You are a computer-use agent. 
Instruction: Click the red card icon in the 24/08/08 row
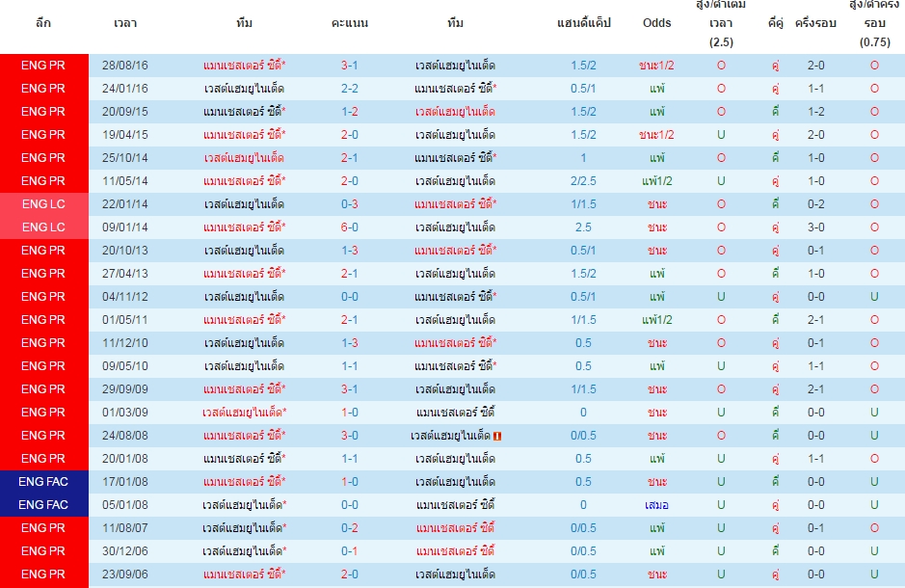(x=497, y=437)
